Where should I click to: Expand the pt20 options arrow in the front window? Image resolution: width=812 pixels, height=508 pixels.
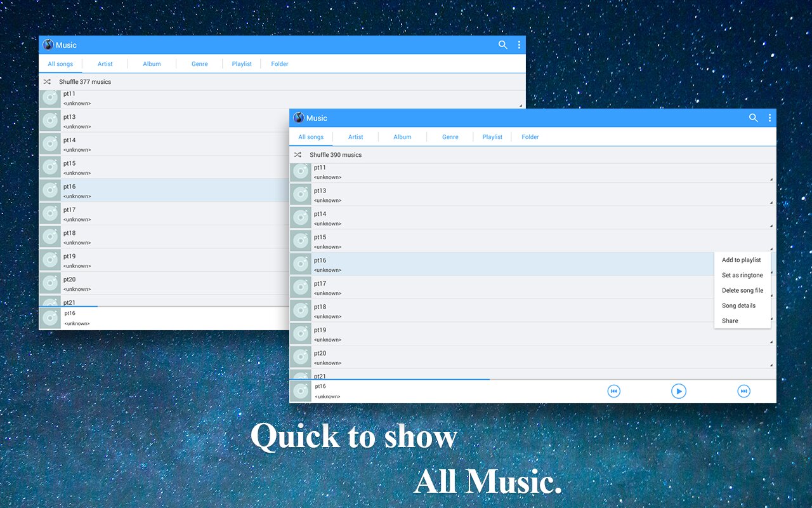click(x=771, y=365)
